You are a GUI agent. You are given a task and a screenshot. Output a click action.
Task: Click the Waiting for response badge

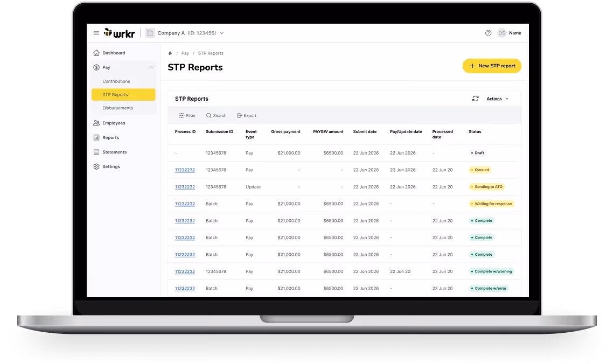(491, 204)
